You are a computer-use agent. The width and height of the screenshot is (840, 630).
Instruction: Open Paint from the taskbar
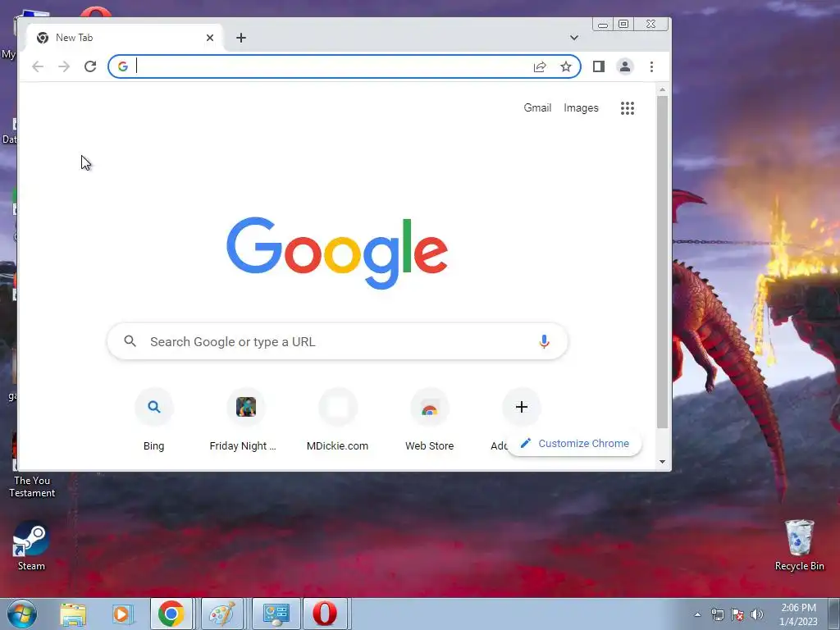tap(221, 614)
